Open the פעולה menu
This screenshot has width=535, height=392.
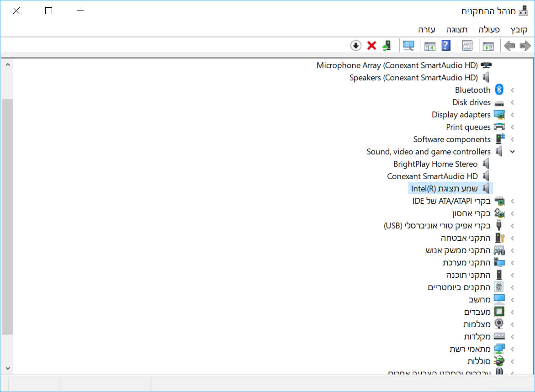pos(489,30)
